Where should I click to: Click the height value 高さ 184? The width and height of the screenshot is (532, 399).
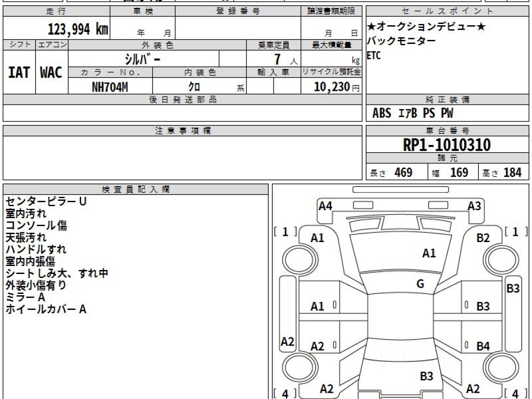502,172
